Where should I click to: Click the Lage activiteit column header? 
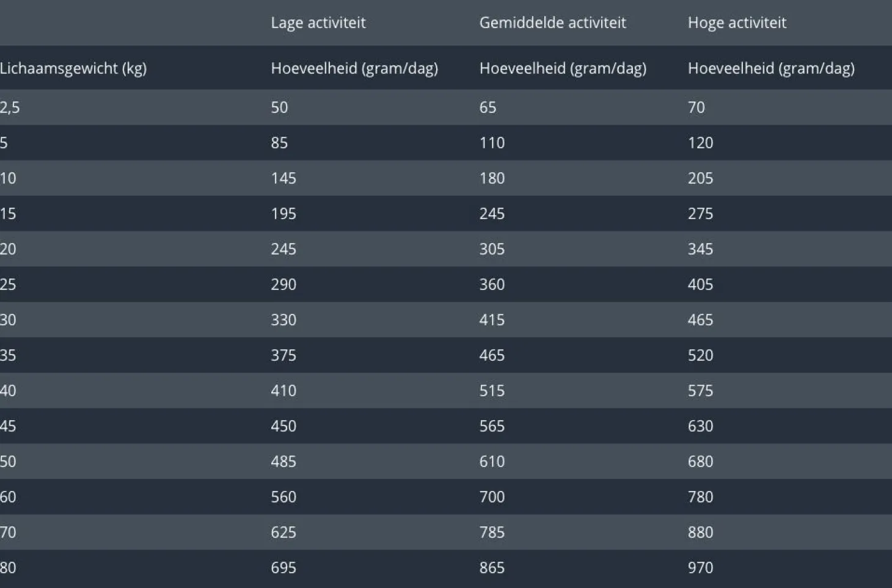[x=318, y=23]
